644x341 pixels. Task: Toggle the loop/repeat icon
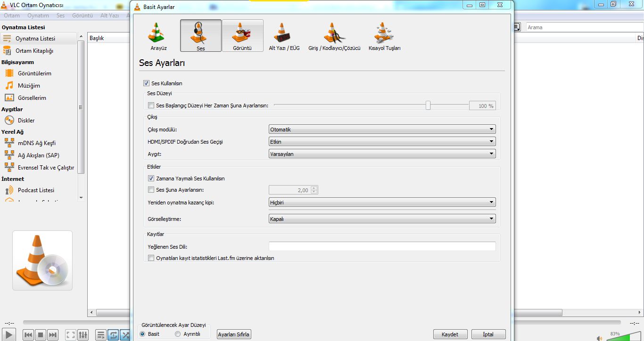[113, 335]
